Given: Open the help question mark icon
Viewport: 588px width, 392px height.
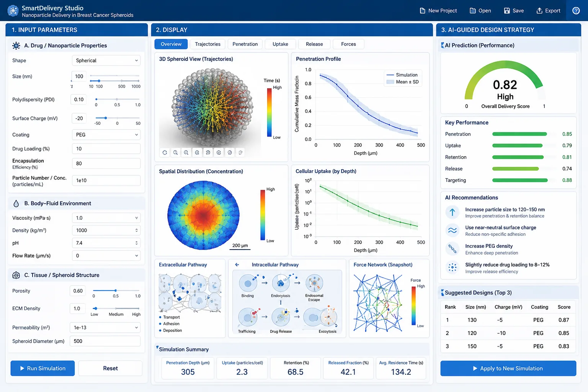Looking at the screenshot, I should tap(576, 11).
